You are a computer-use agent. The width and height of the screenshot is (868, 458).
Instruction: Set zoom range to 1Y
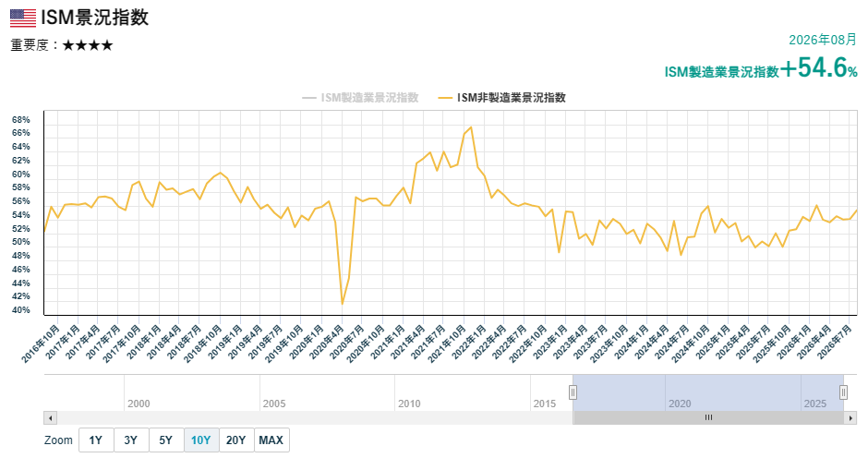(96, 440)
